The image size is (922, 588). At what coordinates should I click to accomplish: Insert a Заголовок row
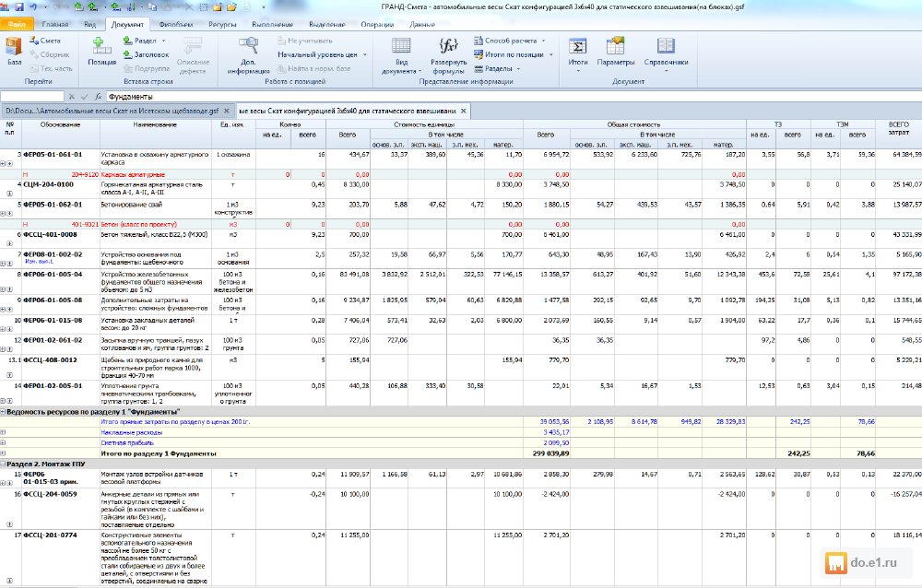[x=147, y=54]
